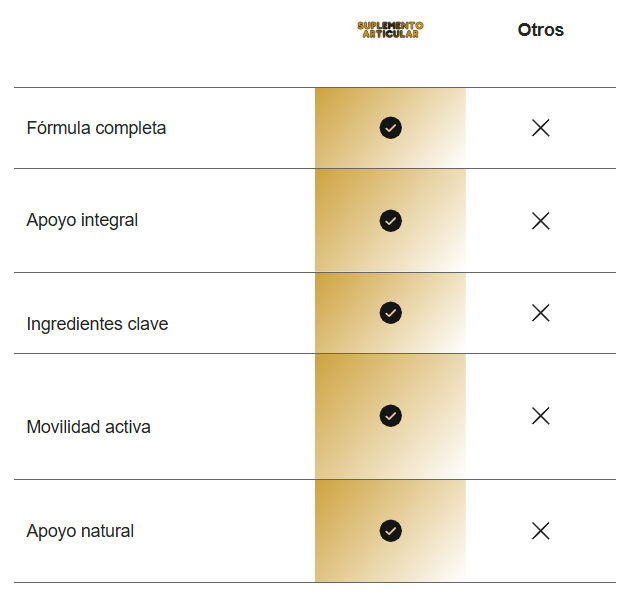Image resolution: width=627 pixels, height=604 pixels.
Task: Select the Apoyo natural row label
Action: [x=80, y=531]
